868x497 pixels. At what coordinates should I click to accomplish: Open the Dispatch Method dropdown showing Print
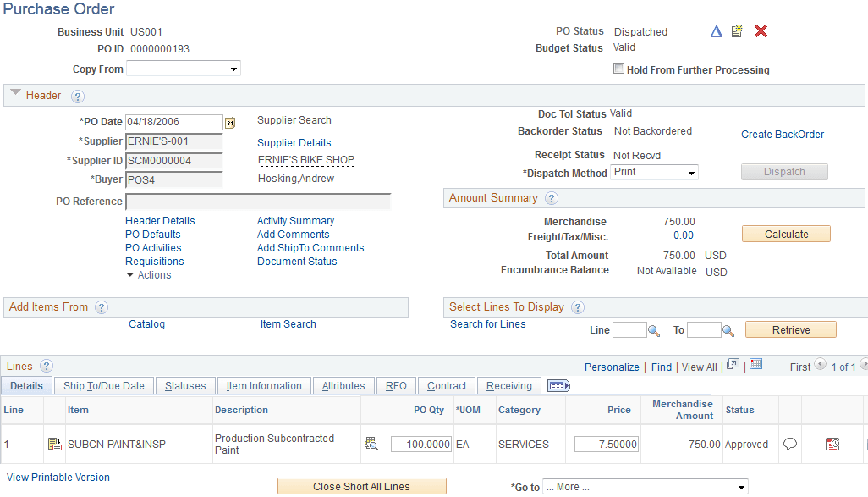tap(692, 172)
